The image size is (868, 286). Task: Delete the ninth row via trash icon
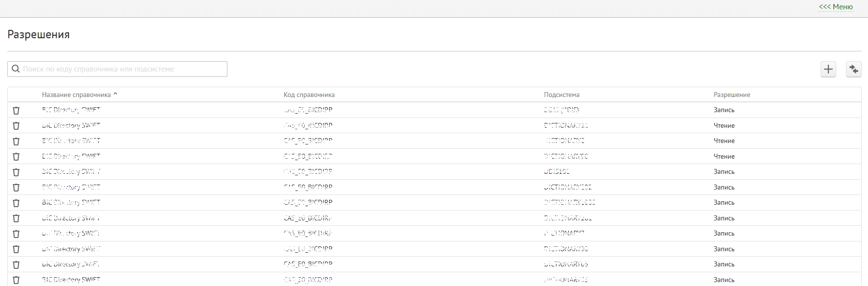pos(16,234)
